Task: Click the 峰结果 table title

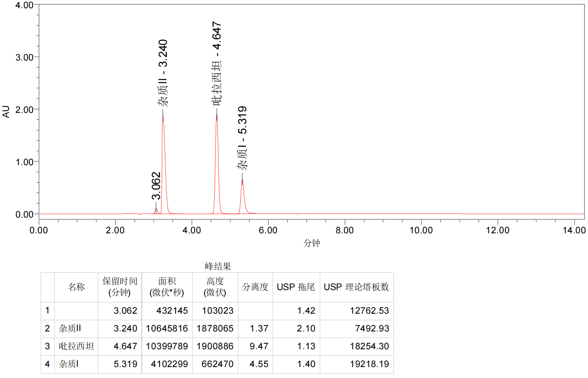Action: coord(218,266)
